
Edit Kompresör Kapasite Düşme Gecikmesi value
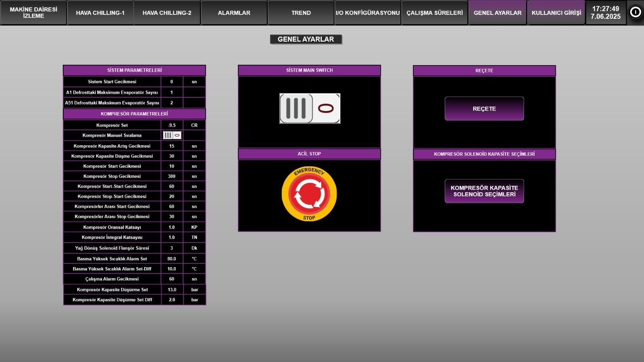tap(172, 156)
